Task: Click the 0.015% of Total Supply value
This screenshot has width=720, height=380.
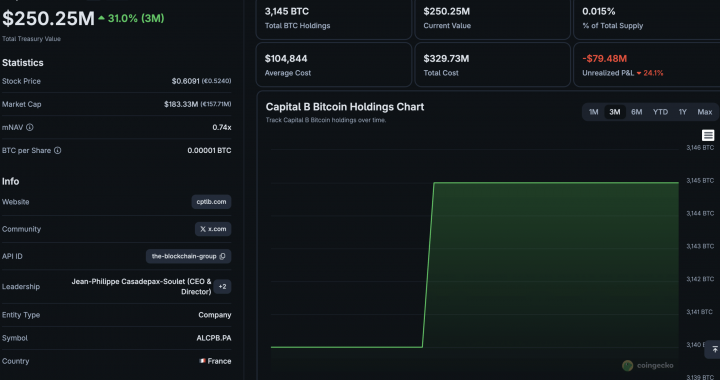Action: 599,11
